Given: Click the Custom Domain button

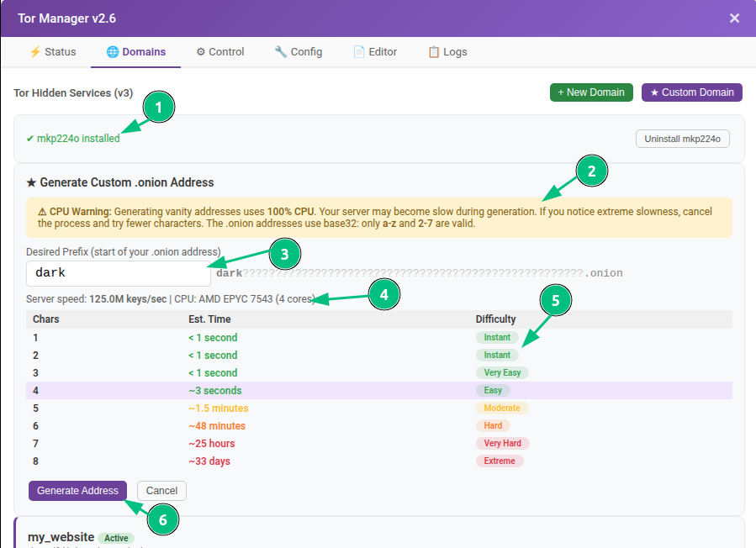Looking at the screenshot, I should [692, 92].
